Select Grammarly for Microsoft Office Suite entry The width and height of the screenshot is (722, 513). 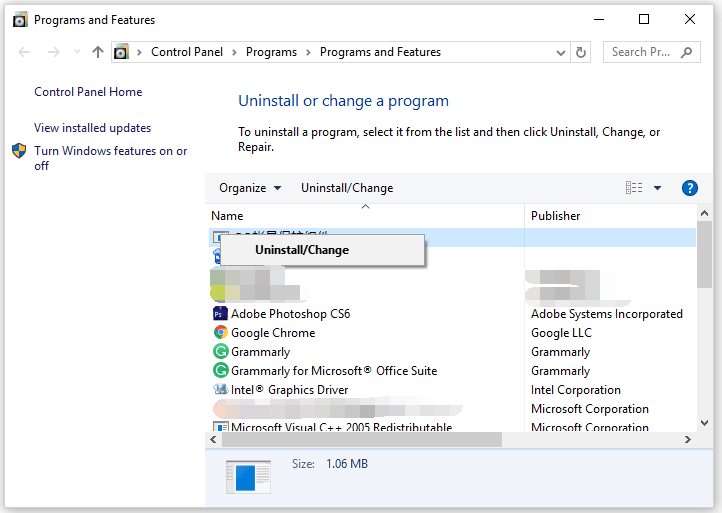[334, 371]
